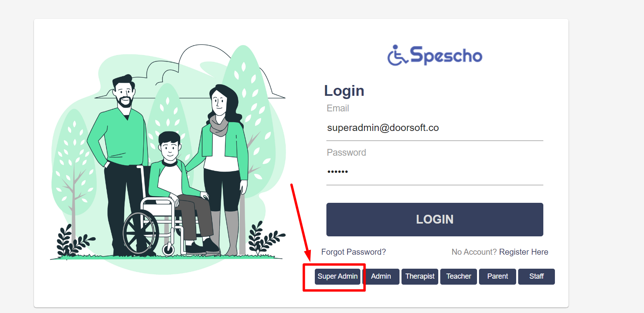The image size is (644, 313).
Task: Click the Password field label
Action: (x=346, y=153)
